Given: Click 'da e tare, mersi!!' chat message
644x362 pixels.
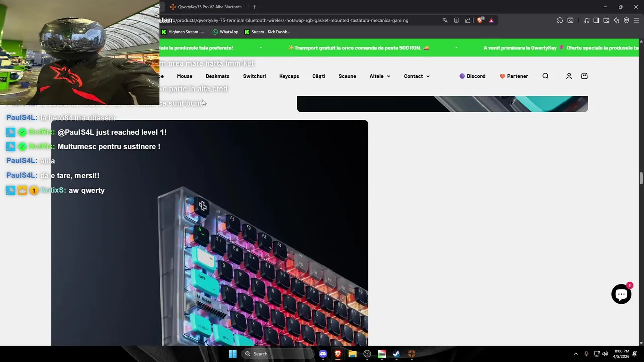Looking at the screenshot, I should click(x=69, y=175).
